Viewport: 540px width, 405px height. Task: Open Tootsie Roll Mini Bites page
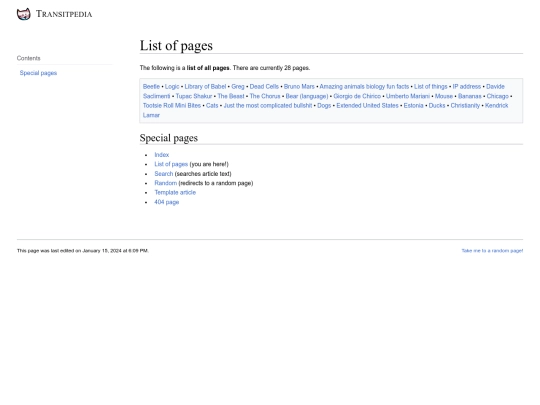coord(172,105)
